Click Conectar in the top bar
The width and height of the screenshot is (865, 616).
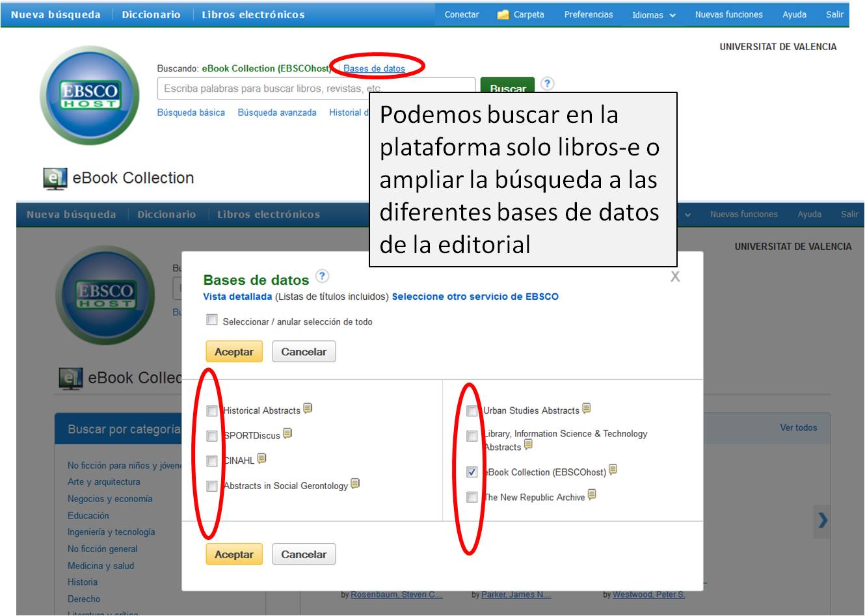pyautogui.click(x=462, y=14)
